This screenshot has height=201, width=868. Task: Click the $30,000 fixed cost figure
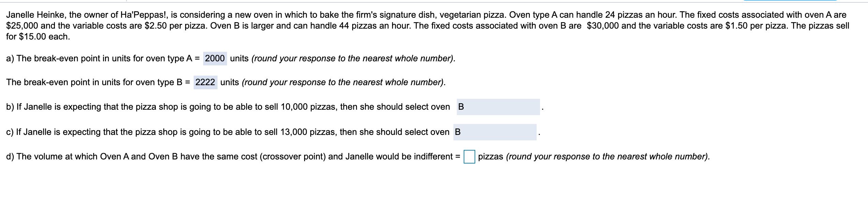pyautogui.click(x=603, y=26)
